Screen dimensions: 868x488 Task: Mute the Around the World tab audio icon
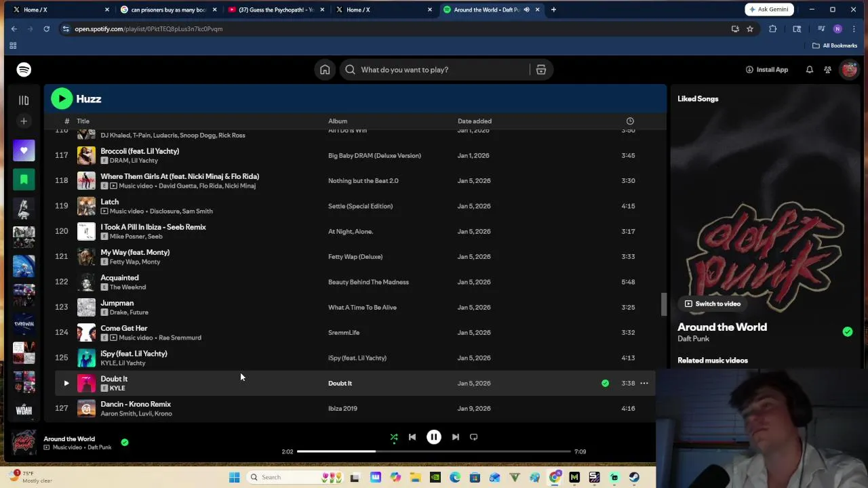point(526,9)
